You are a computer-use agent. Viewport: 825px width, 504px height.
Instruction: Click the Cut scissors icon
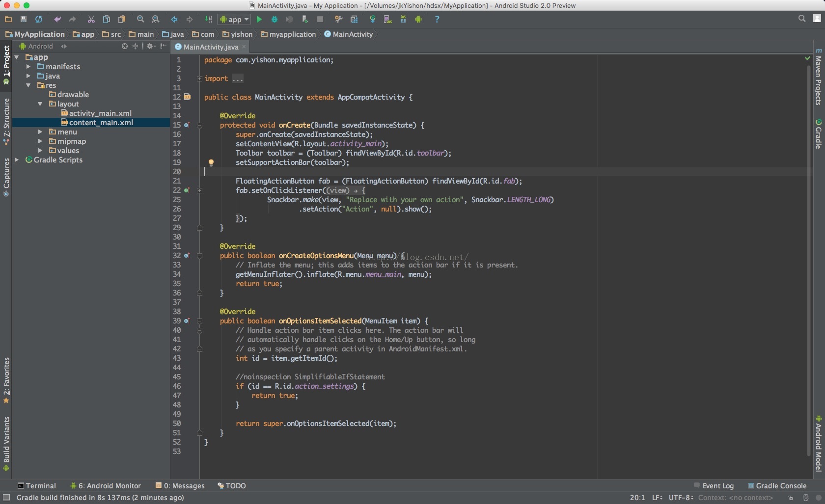click(x=91, y=19)
